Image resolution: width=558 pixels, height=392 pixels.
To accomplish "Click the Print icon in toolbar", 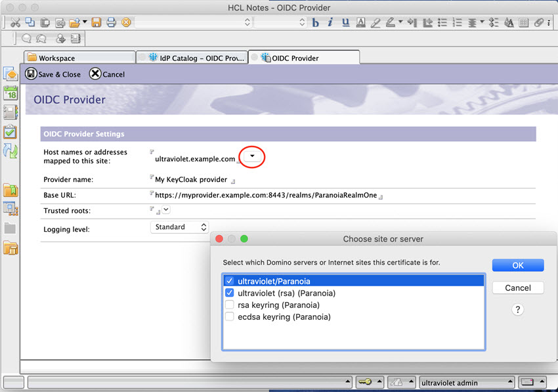I will pos(111,22).
